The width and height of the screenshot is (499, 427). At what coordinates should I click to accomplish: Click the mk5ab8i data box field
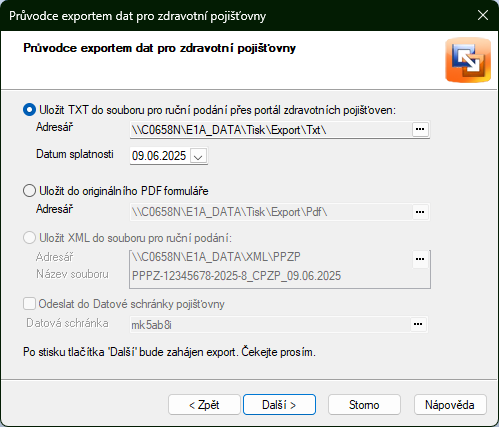pos(269,324)
